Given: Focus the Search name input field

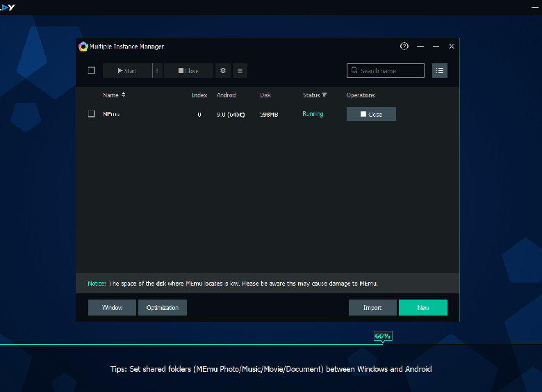Looking at the screenshot, I should [386, 70].
